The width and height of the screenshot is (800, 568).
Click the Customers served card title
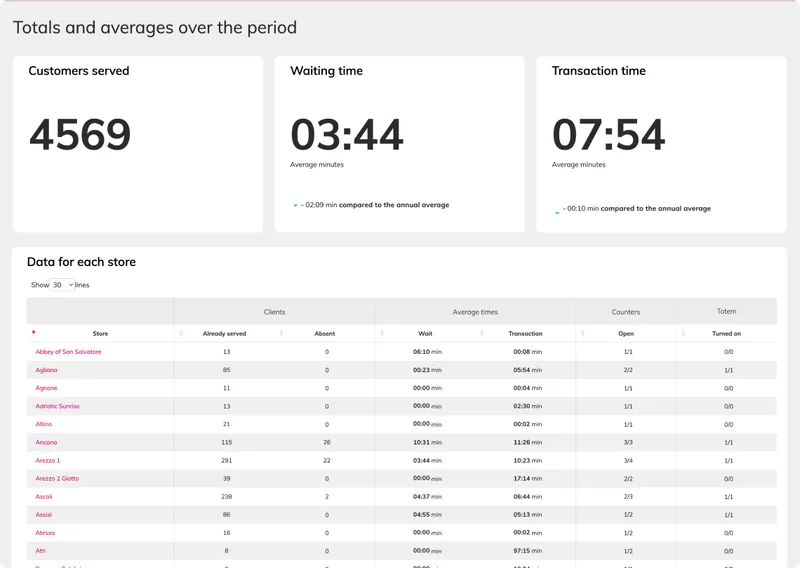(x=79, y=71)
